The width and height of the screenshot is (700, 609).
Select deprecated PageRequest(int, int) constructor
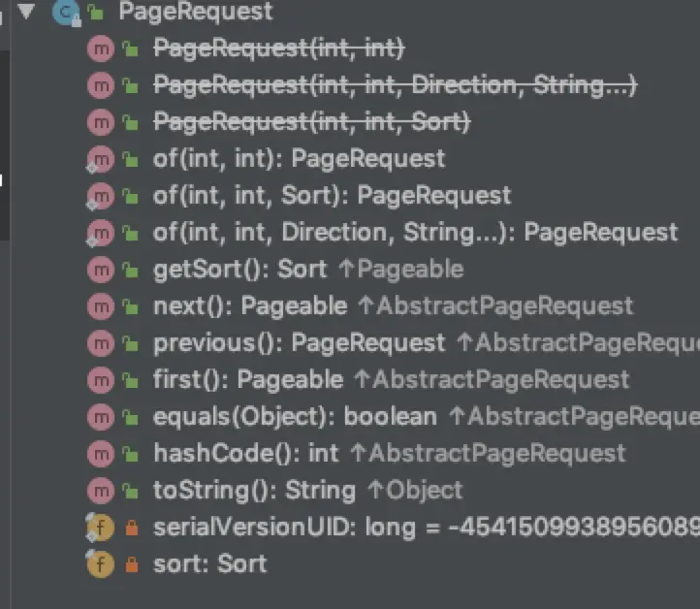pos(279,48)
